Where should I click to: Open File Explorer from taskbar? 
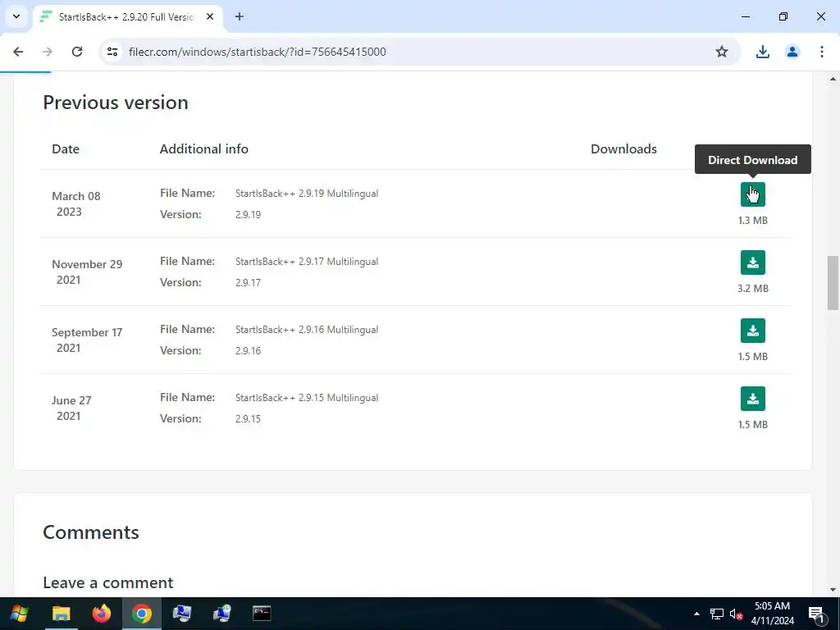tap(61, 614)
